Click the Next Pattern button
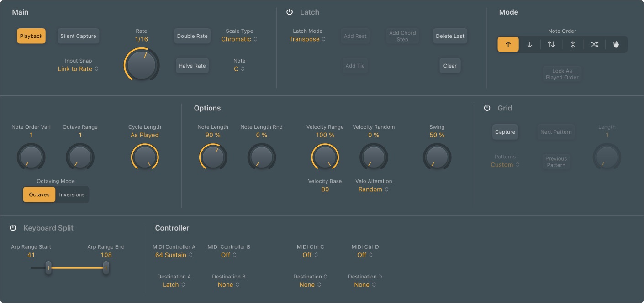 click(556, 132)
